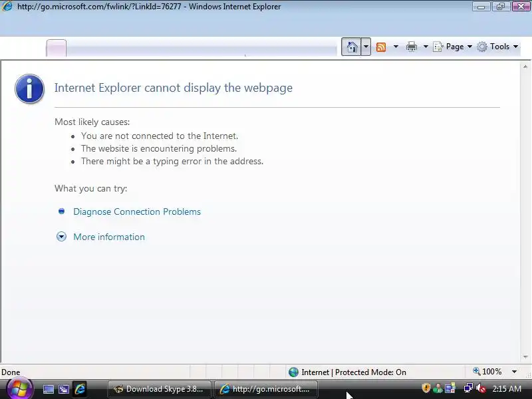Click the zoom magnifier 100% button
Image resolution: width=532 pixels, height=399 pixels.
487,372
